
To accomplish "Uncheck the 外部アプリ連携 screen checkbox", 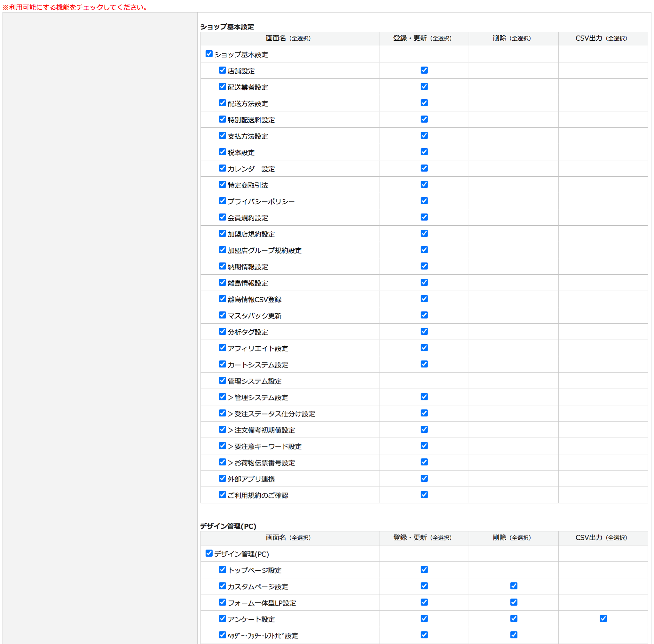I will (x=222, y=478).
